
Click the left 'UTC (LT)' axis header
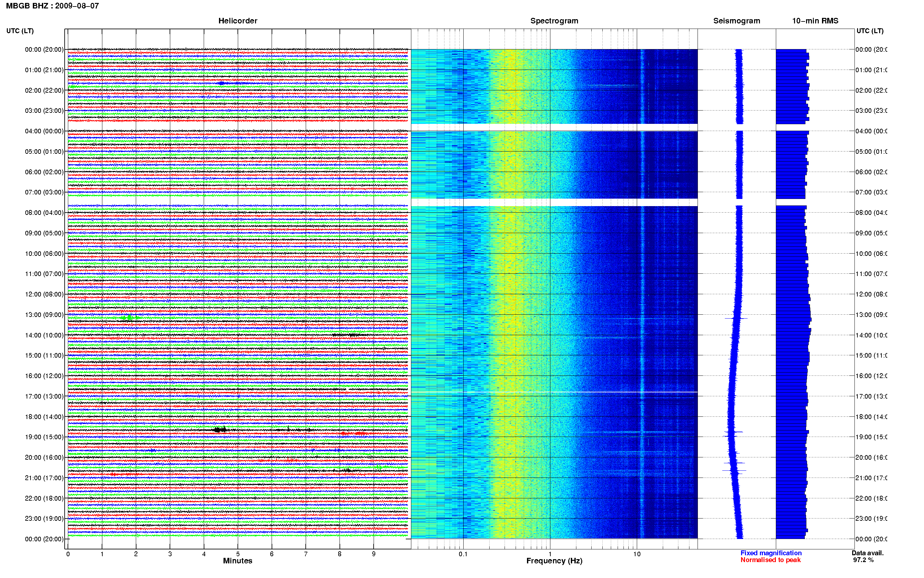tap(20, 31)
